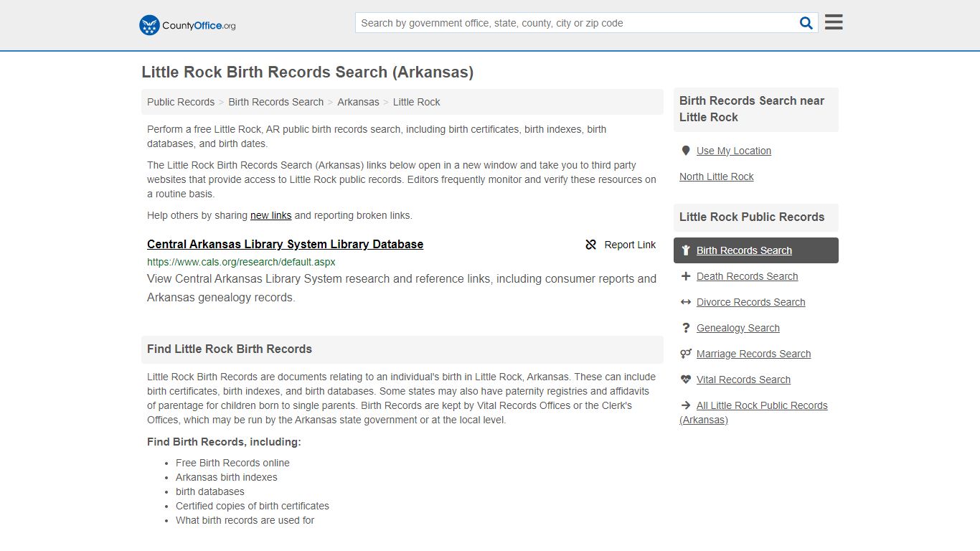Screen dimensions: 980x551
Task: Open Birth Records Search breadcrumb
Action: (x=276, y=102)
